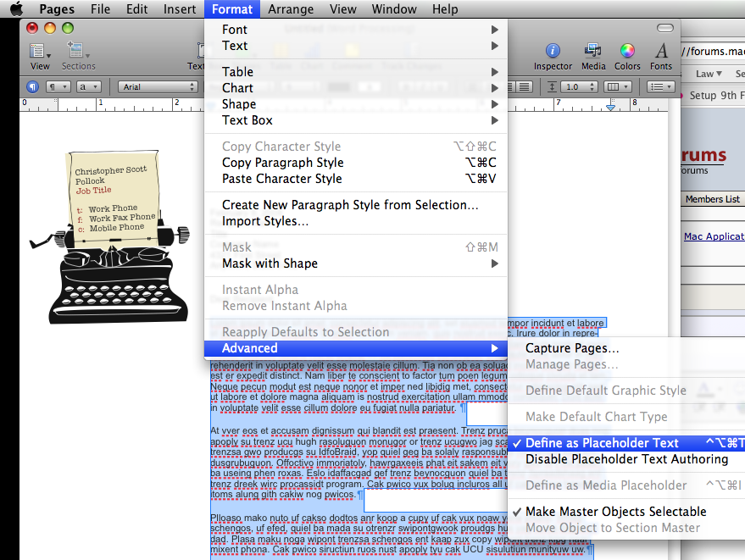Open the columns dropdown
The height and width of the screenshot is (560, 745).
point(618,87)
